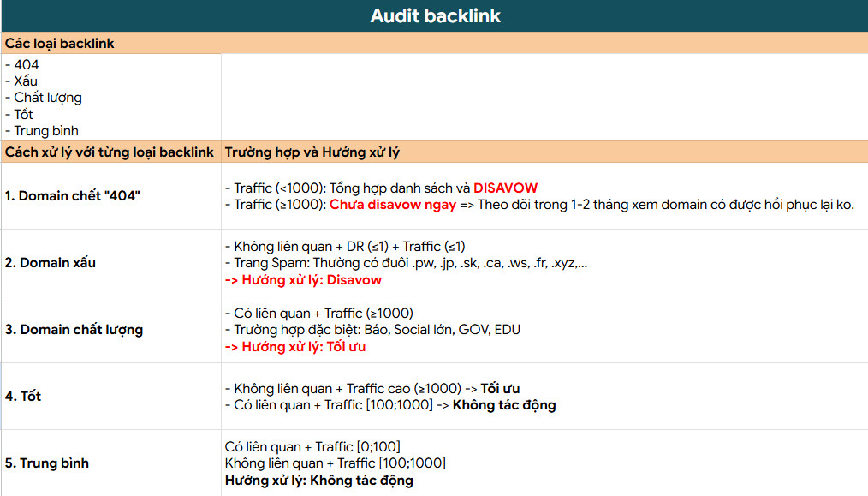
Task: Click 'Cách xử lý với từng loại backlink' header
Action: coord(110,152)
